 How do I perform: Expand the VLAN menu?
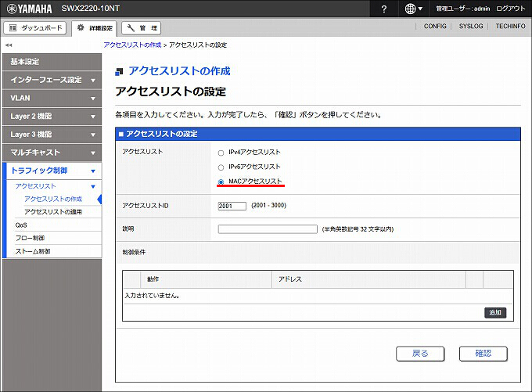[52, 98]
